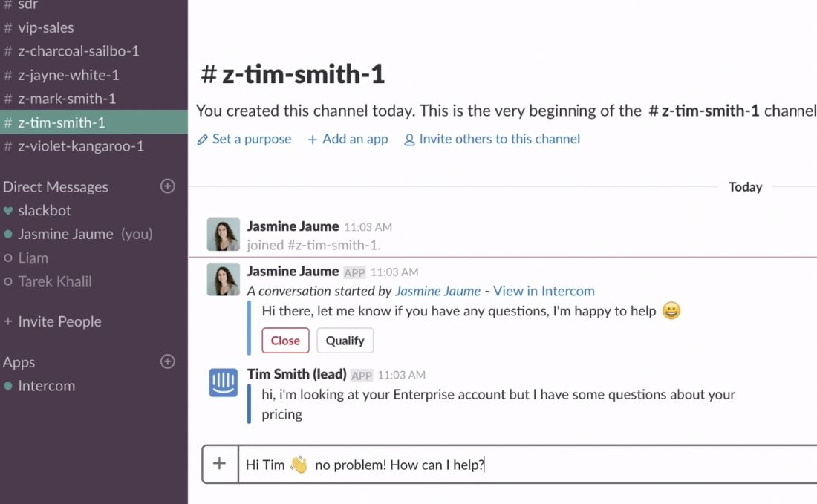Click the Direct Messages header
The image size is (817, 504).
55,187
